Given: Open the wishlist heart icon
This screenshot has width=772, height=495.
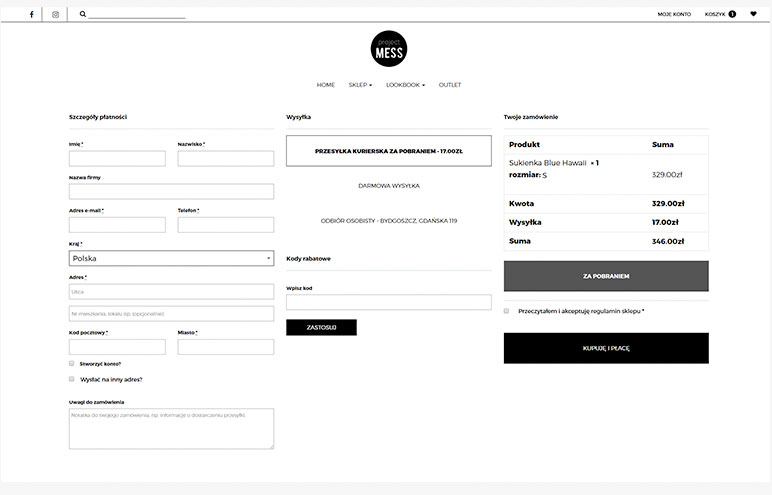Looking at the screenshot, I should [x=754, y=14].
